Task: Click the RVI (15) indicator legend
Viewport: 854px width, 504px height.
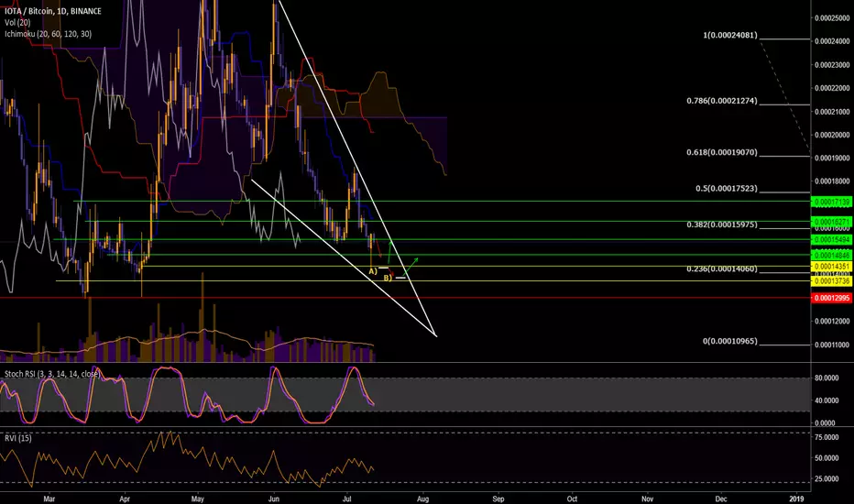Action: pyautogui.click(x=18, y=438)
